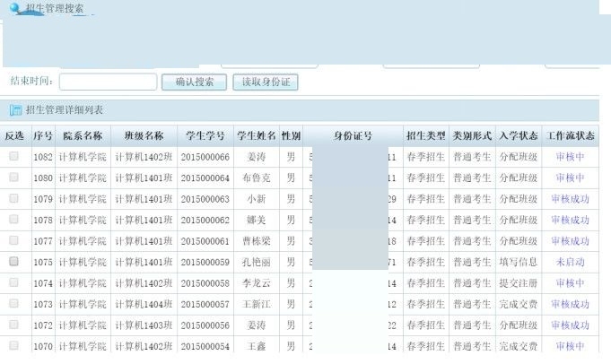Open the 未启动 link for 孔艳丽
This screenshot has width=611, height=364.
pos(570,262)
